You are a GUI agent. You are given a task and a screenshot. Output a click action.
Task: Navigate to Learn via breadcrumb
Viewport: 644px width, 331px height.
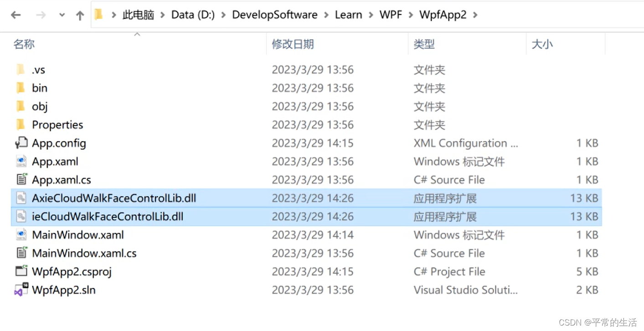click(x=348, y=15)
